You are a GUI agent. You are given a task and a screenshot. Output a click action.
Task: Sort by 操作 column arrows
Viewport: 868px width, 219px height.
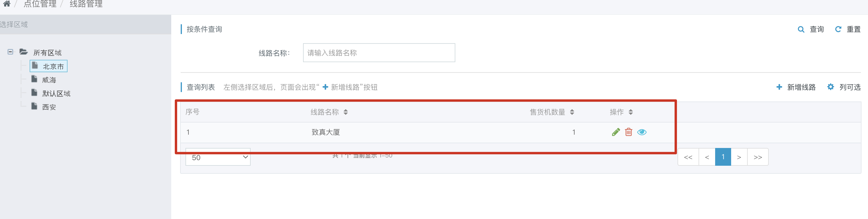click(630, 112)
